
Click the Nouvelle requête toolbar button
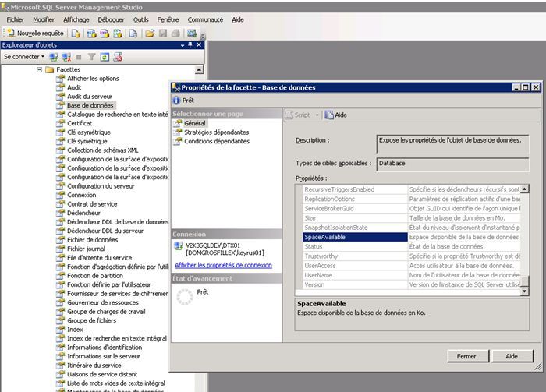pos(35,33)
